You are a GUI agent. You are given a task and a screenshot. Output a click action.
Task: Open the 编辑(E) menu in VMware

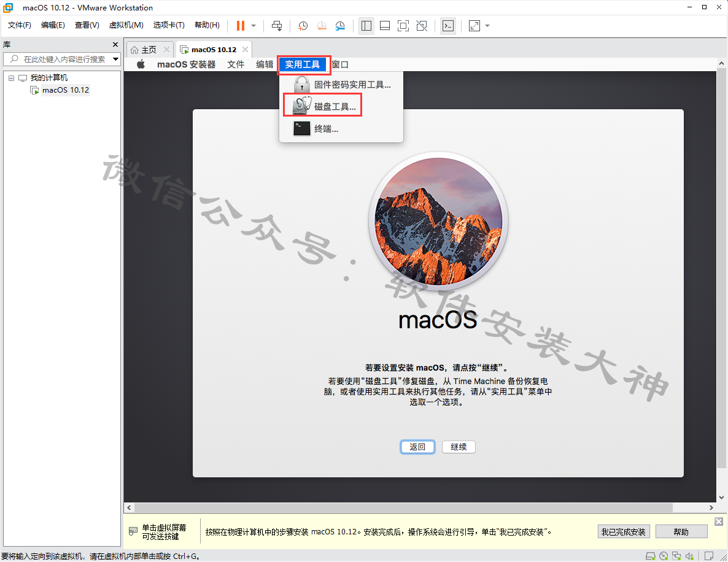[53, 25]
